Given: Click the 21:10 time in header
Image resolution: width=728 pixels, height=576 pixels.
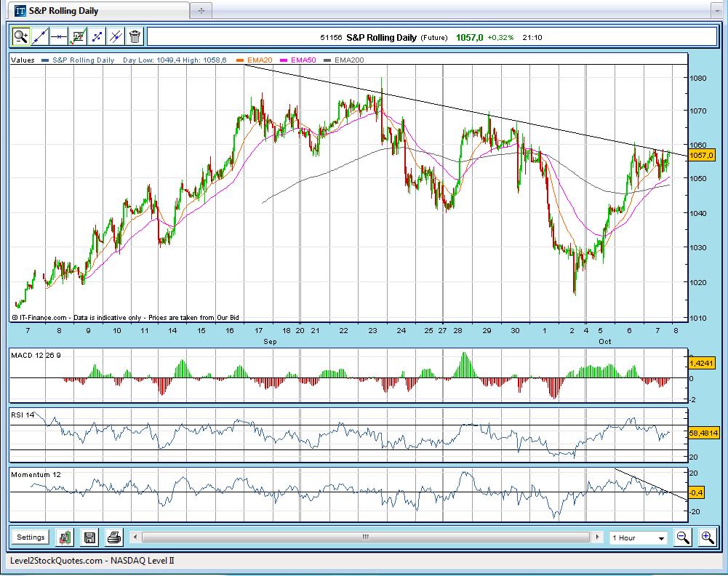Looking at the screenshot, I should pos(532,38).
